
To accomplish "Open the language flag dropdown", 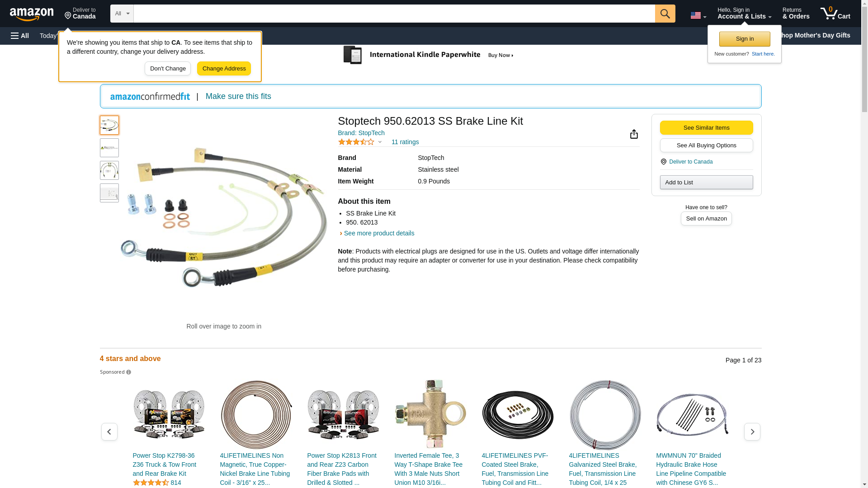I will tap(698, 15).
